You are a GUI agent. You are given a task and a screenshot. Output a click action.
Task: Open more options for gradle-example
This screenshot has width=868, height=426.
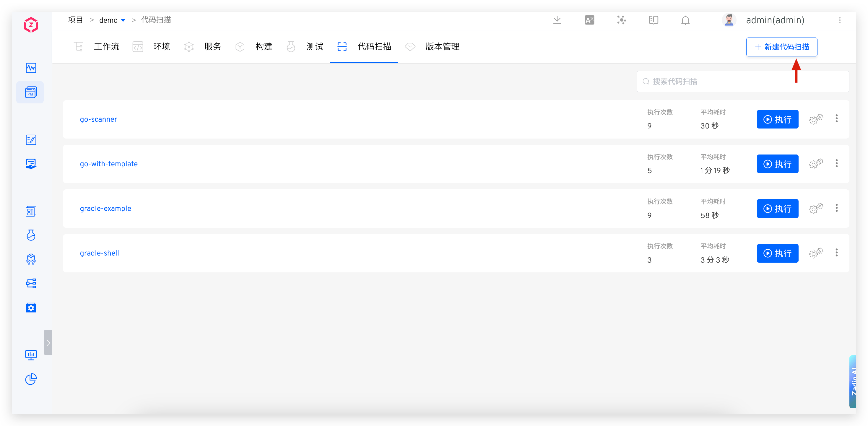[836, 208]
